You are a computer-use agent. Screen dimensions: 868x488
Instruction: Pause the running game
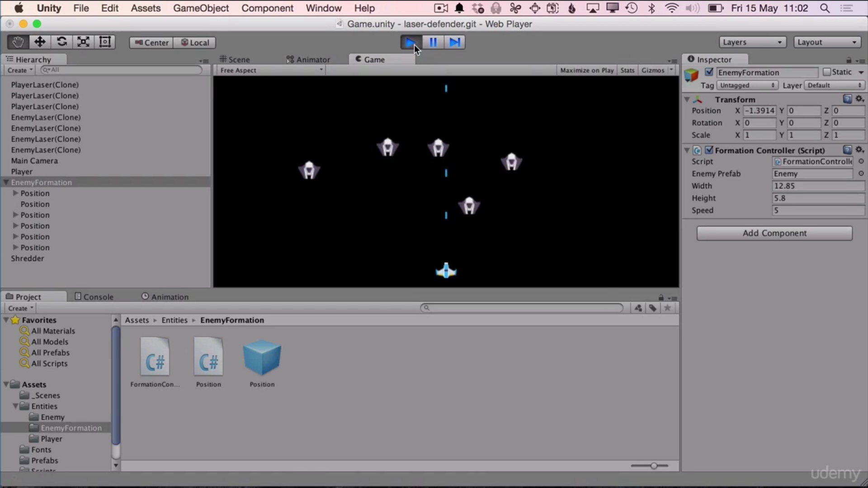click(433, 43)
